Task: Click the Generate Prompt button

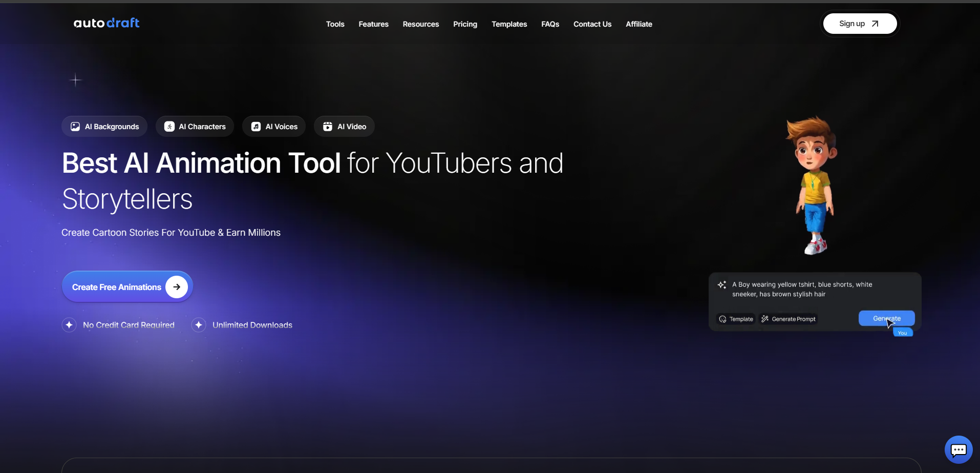Action: coord(789,319)
